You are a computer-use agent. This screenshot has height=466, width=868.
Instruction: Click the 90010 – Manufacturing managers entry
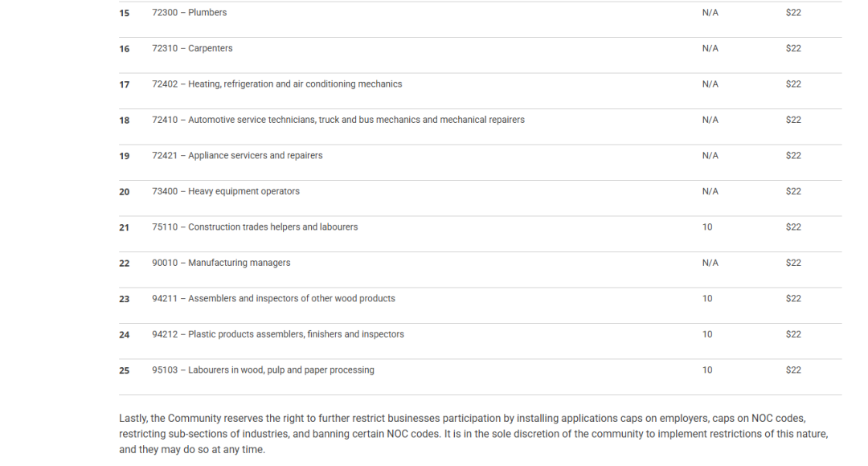[x=221, y=263]
